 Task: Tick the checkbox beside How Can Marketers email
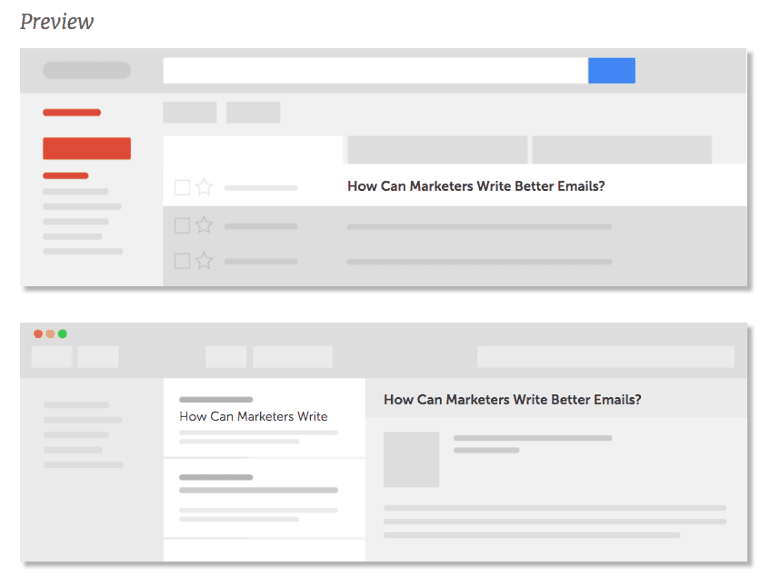pyautogui.click(x=182, y=187)
